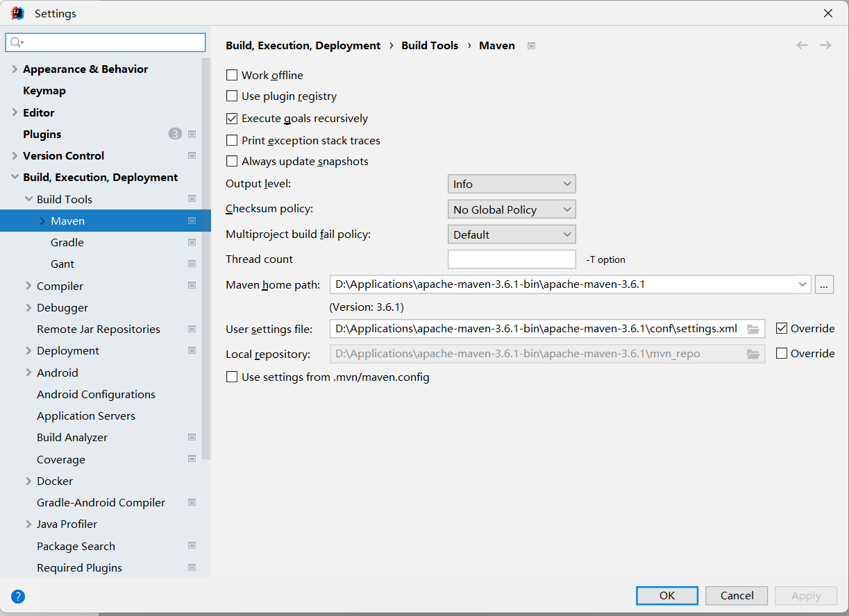Enable Print exception stack traces
Screen dimensions: 849x616
coord(232,140)
